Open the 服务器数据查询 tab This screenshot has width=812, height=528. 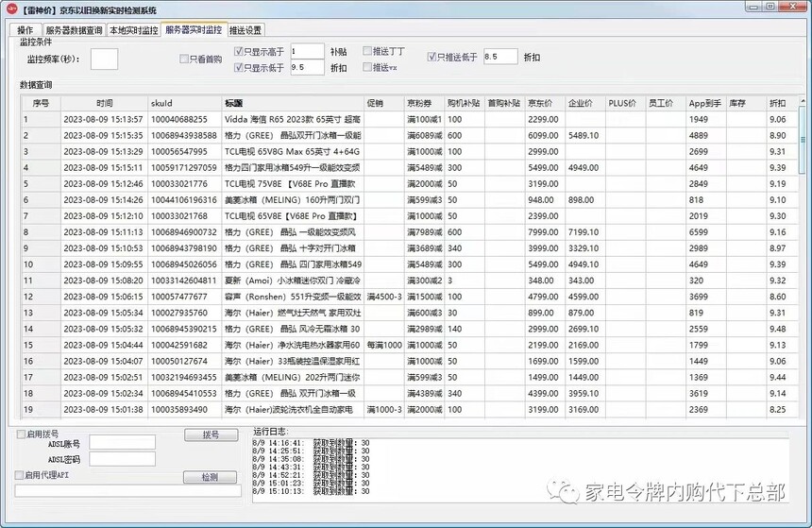[x=74, y=30]
